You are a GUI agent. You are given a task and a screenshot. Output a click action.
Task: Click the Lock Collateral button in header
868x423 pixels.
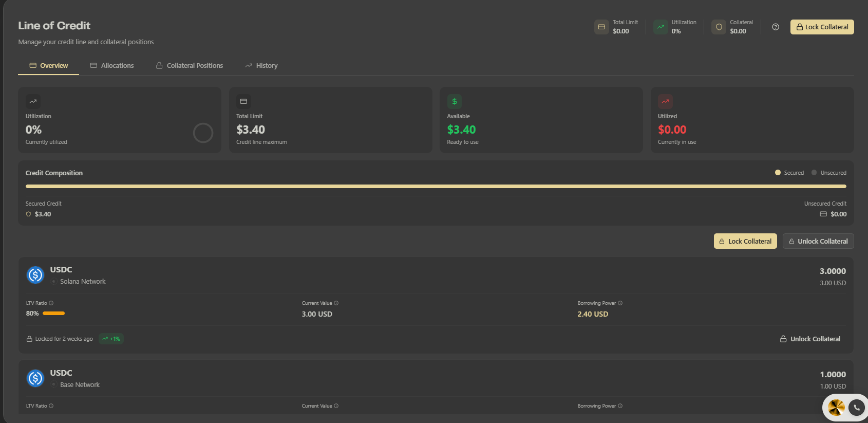click(822, 27)
